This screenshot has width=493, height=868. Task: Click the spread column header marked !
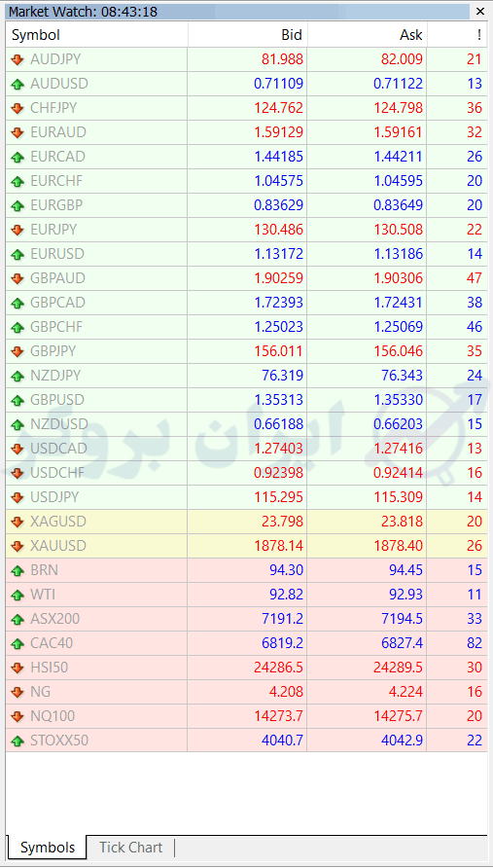(458, 35)
